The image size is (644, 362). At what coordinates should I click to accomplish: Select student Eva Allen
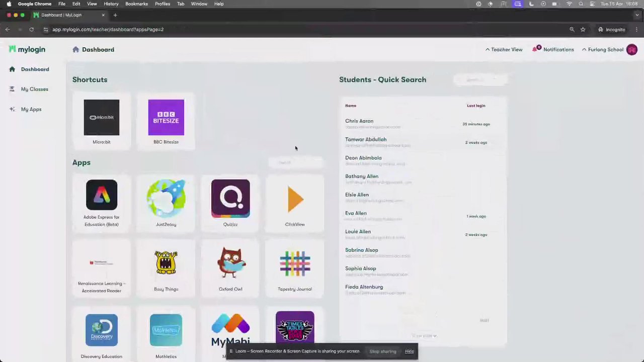point(356,213)
